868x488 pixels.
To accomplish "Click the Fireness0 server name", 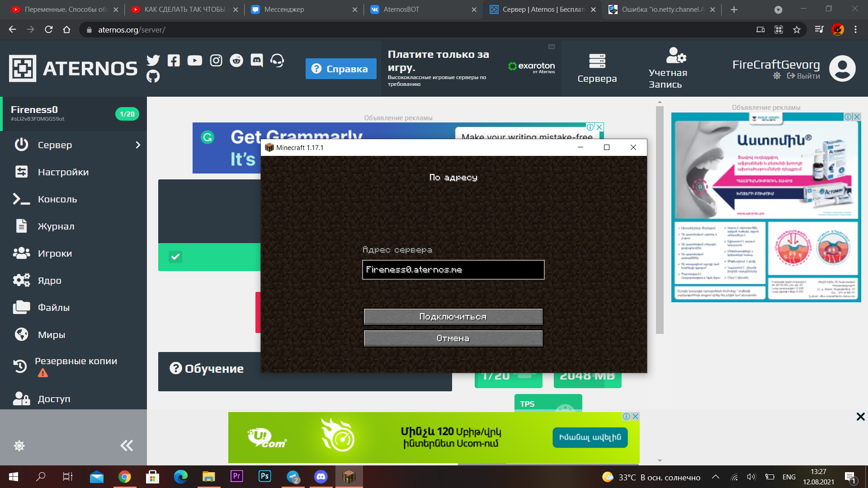I will [34, 110].
